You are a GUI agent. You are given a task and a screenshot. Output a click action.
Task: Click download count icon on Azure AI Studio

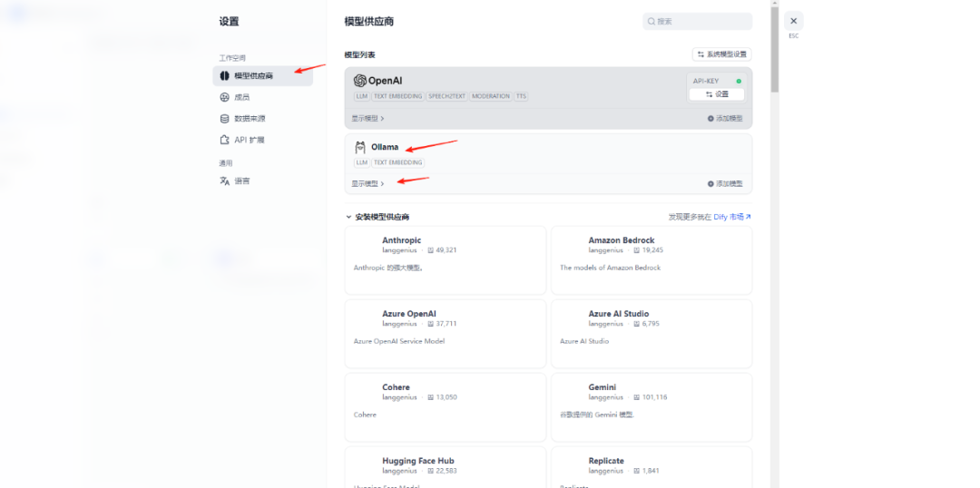[x=637, y=324]
